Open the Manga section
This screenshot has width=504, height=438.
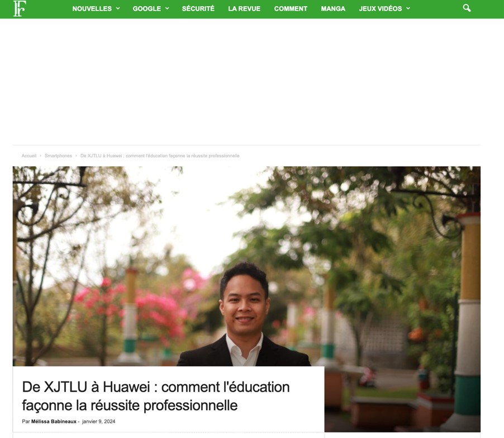point(333,9)
